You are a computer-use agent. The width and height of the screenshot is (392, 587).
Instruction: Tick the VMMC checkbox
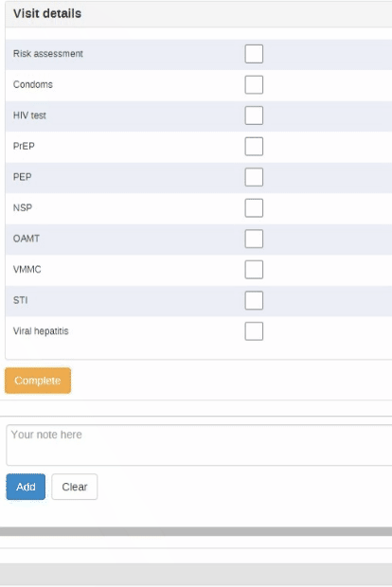(x=254, y=270)
